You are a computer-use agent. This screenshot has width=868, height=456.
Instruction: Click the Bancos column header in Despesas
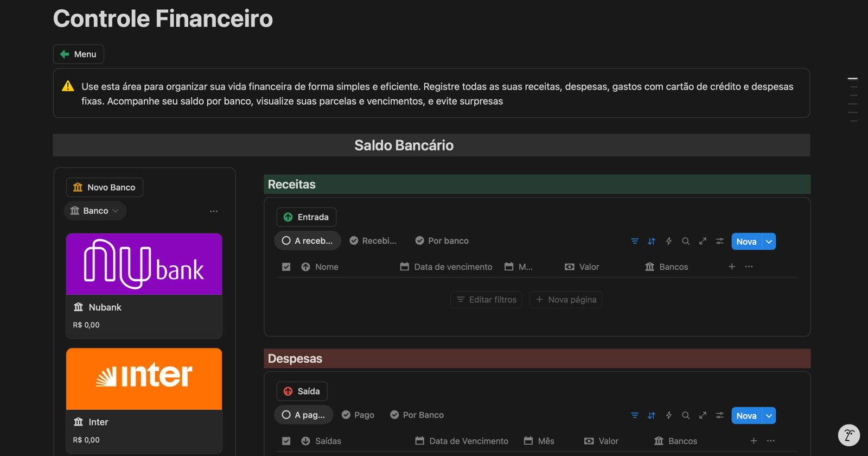pyautogui.click(x=676, y=441)
